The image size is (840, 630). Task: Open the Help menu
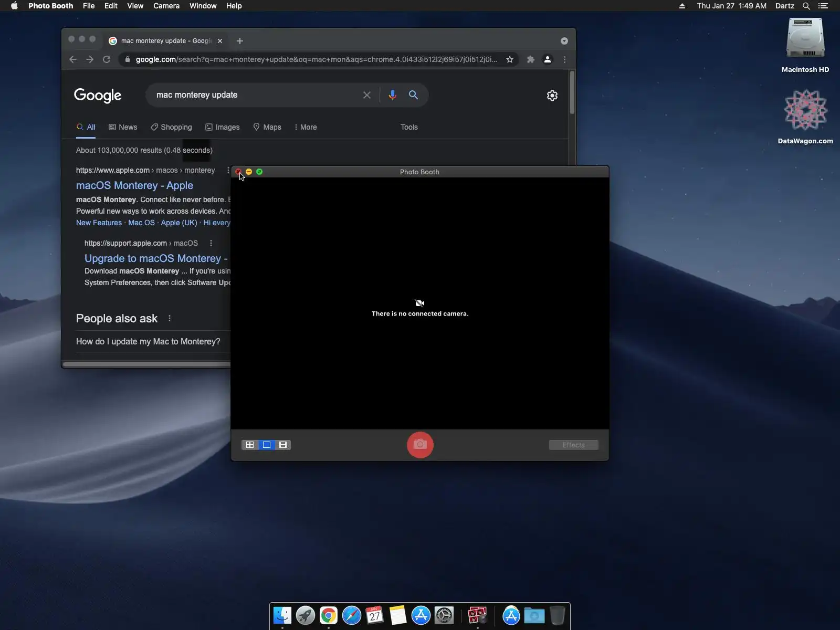coord(234,6)
